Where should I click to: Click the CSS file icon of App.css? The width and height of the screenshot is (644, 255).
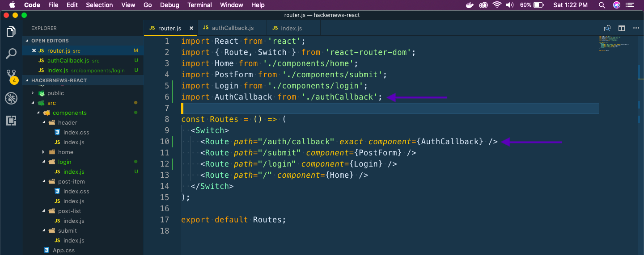pyautogui.click(x=47, y=250)
